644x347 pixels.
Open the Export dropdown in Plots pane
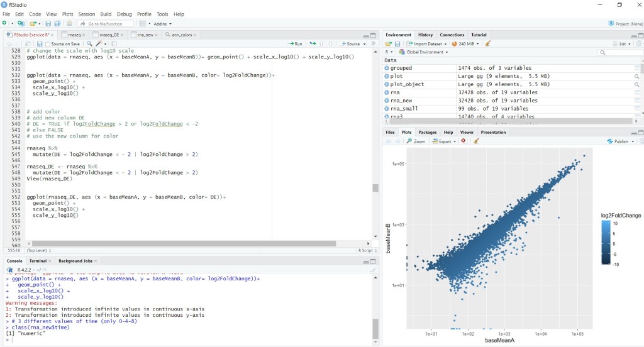coord(446,141)
